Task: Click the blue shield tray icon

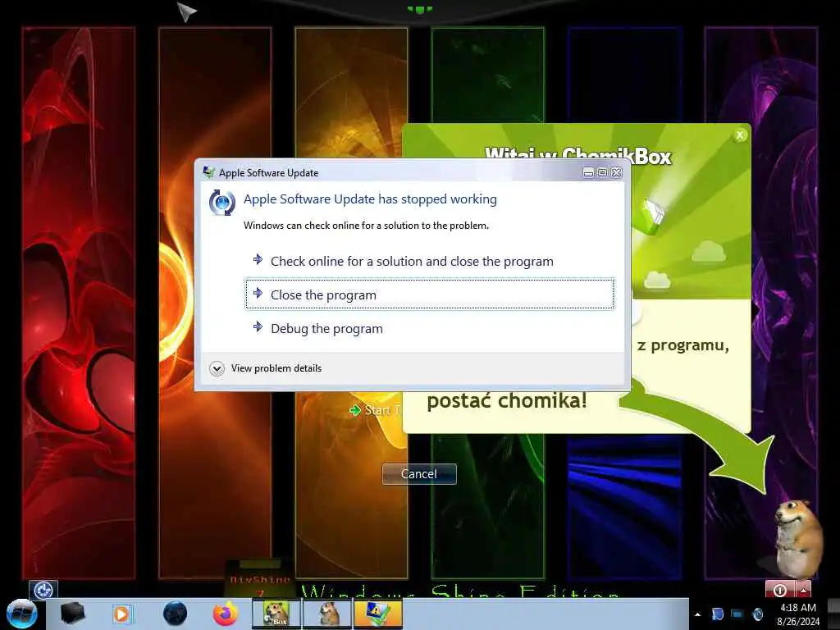Action: pos(718,614)
